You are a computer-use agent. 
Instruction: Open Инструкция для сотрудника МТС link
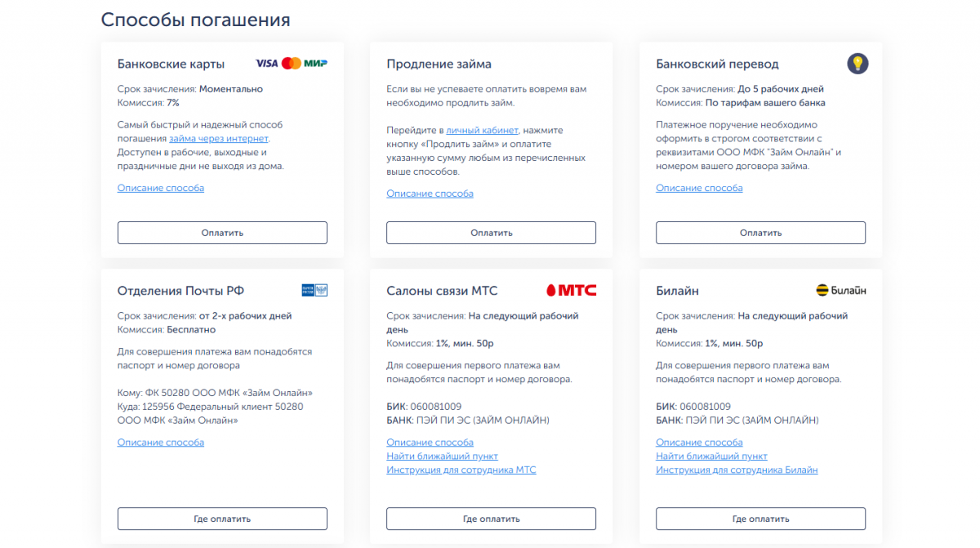click(x=461, y=470)
